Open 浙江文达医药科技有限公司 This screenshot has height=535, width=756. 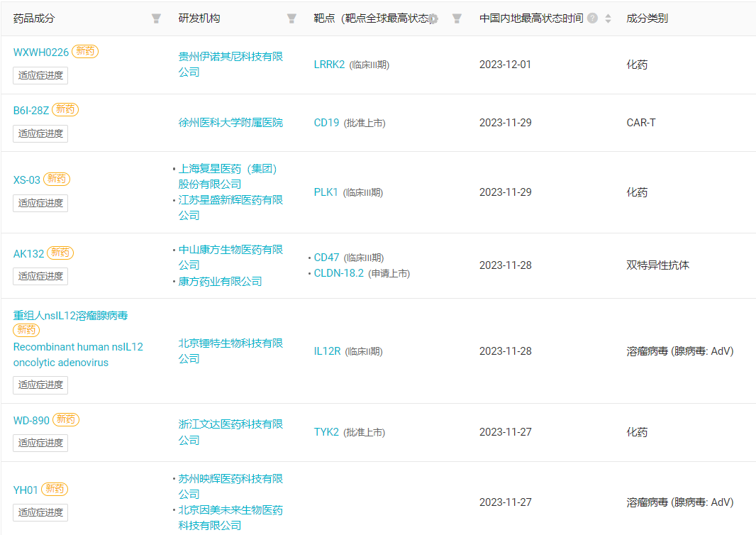pos(230,432)
